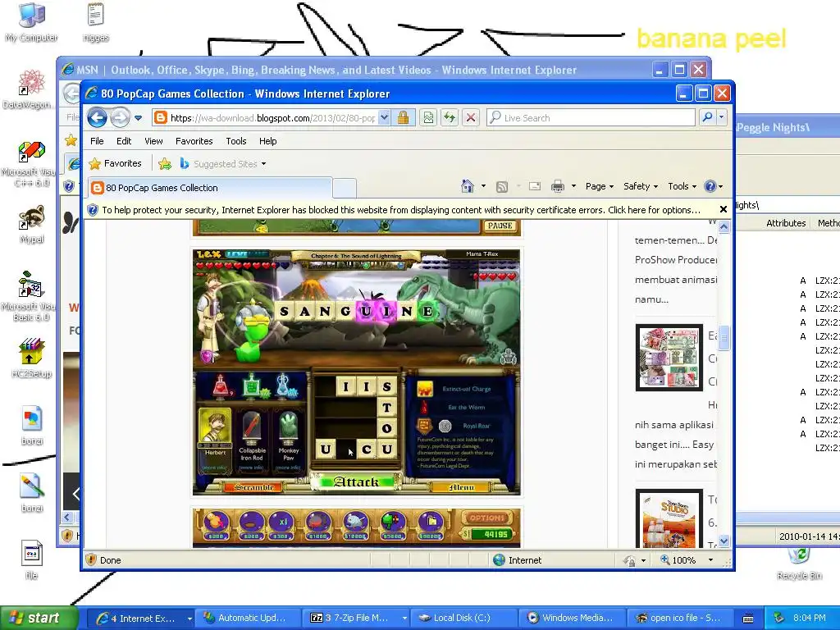Viewport: 840px width, 630px height.
Task: Click the blue Help question icon
Action: click(x=710, y=186)
